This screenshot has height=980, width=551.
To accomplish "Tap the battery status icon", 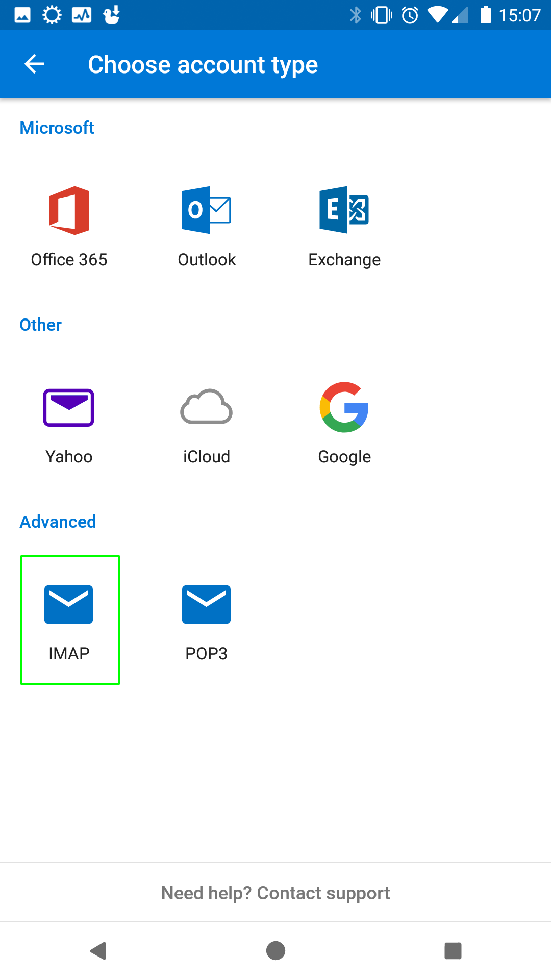I will point(486,14).
